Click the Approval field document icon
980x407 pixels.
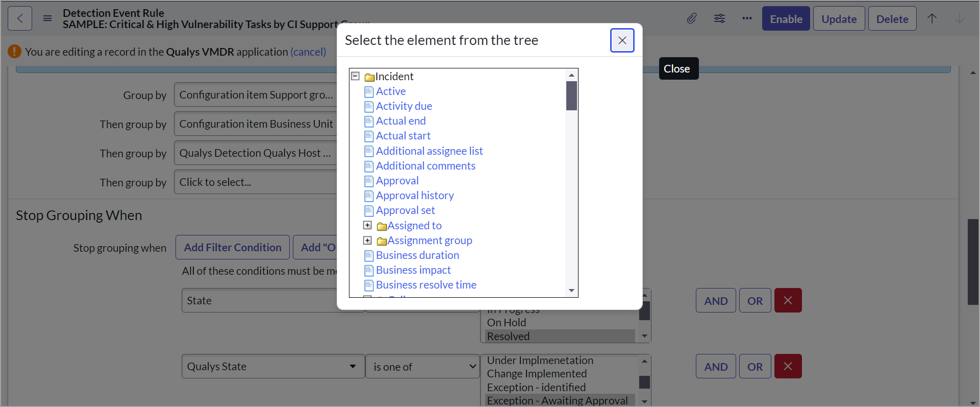click(x=369, y=181)
